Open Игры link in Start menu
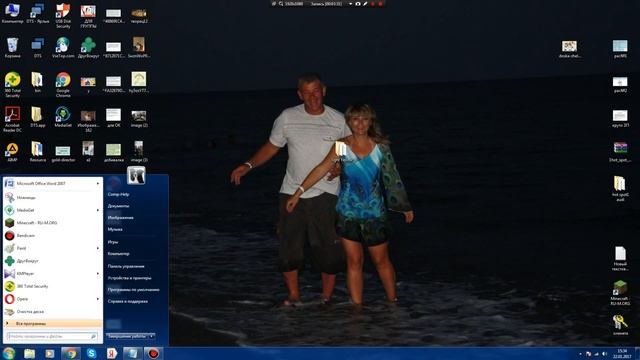The height and width of the screenshot is (360, 640). point(113,242)
